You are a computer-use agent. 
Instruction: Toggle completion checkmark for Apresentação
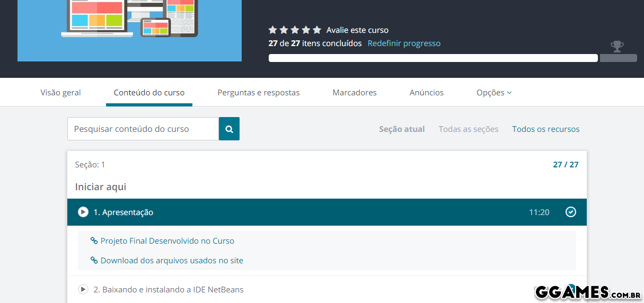570,212
